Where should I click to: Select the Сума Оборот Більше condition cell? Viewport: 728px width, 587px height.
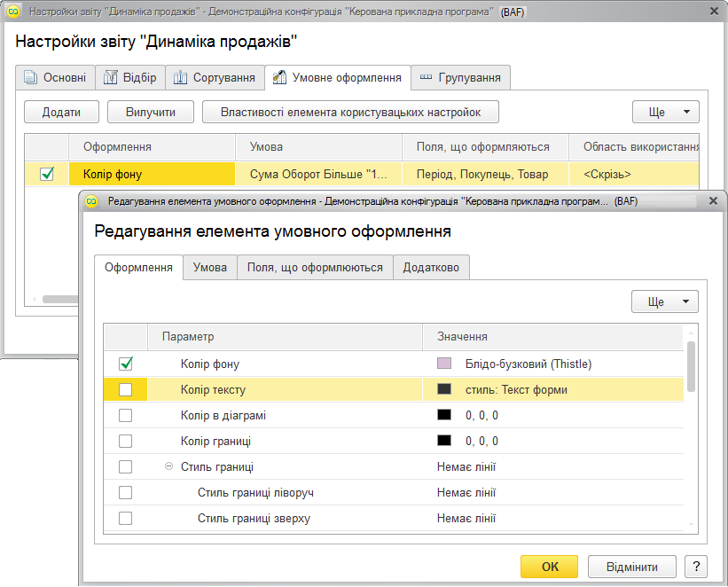pyautogui.click(x=318, y=174)
